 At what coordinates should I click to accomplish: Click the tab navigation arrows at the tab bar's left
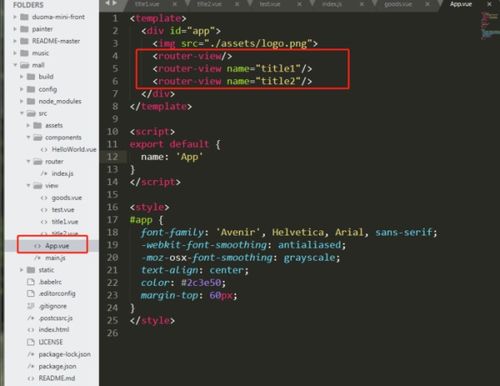pos(111,3)
